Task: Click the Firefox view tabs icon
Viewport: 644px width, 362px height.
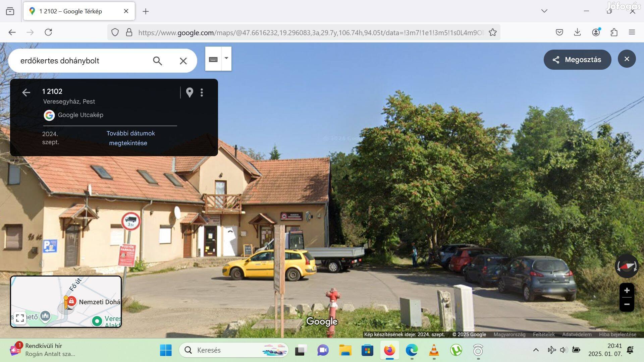Action: coord(10,11)
